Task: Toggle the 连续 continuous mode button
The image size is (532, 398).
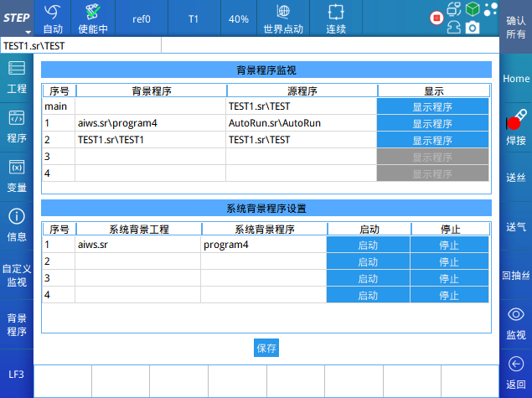Action: tap(336, 18)
